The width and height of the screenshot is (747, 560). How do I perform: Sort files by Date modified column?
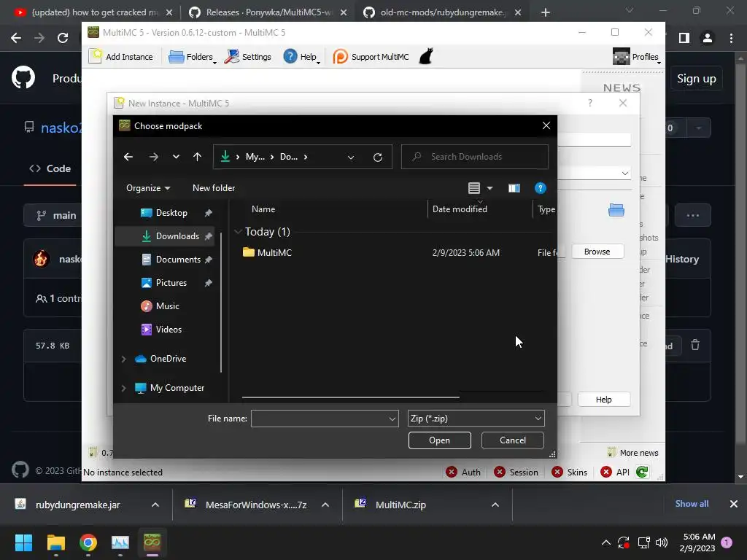coord(460,209)
